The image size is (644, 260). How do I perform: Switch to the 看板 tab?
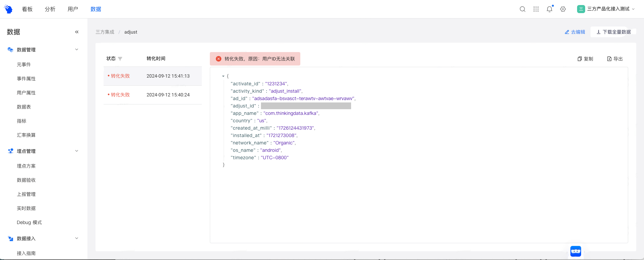tap(27, 9)
